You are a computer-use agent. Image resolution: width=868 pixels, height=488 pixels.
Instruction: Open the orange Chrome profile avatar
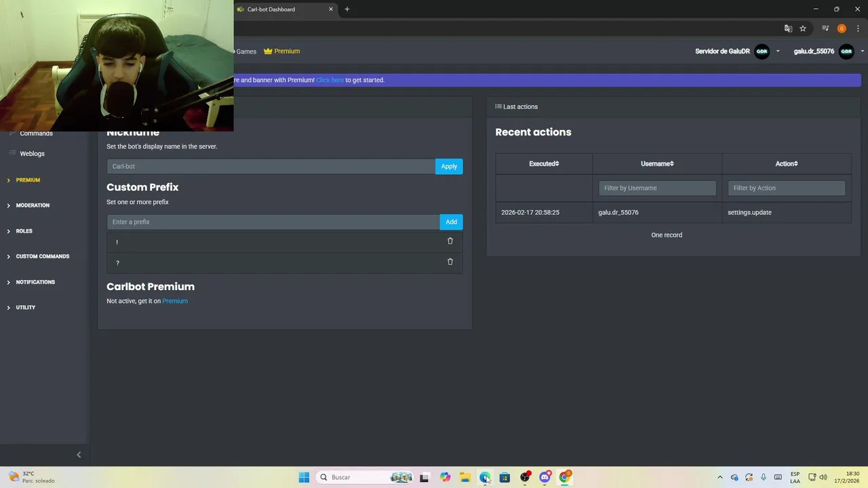coord(842,28)
